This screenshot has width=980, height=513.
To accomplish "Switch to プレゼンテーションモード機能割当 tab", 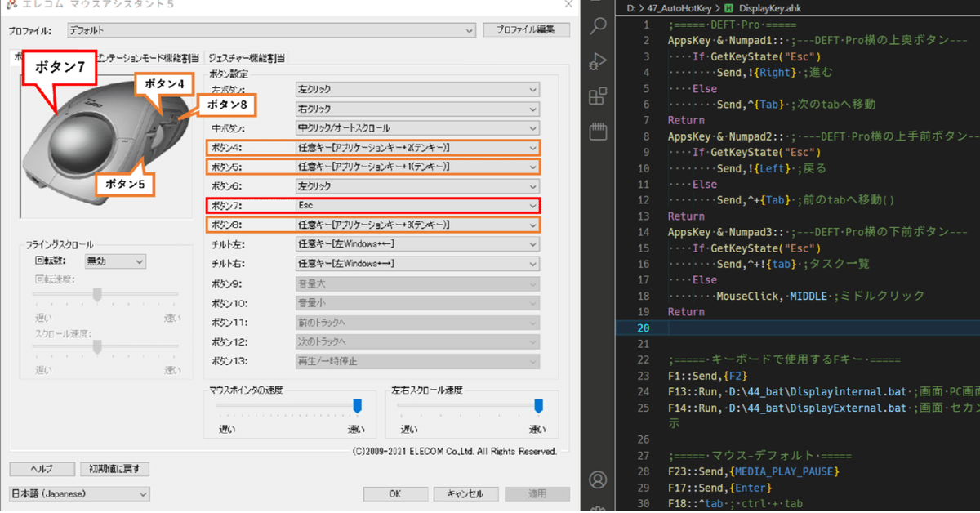I will 147,58.
